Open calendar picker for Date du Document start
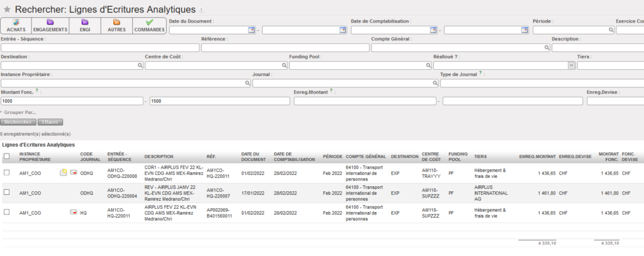 (x=252, y=30)
